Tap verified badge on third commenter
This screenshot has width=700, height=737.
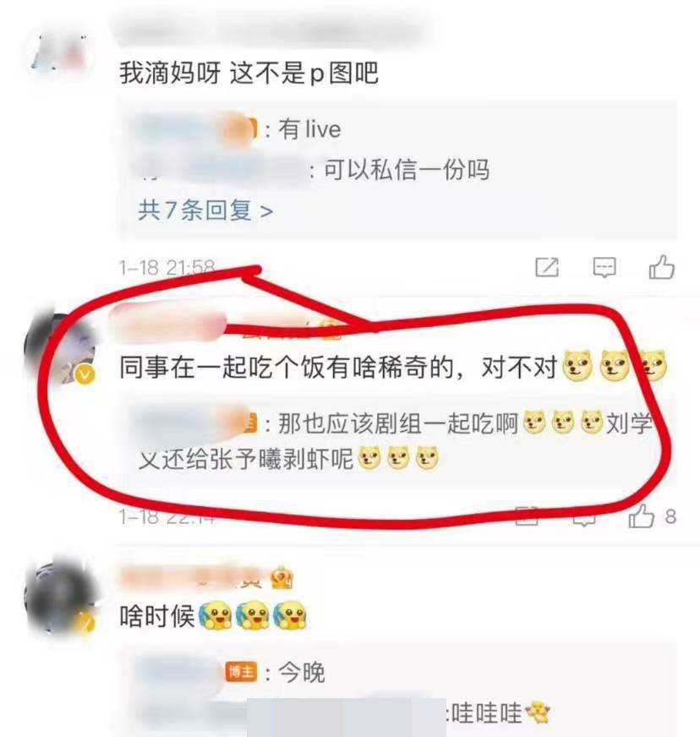tap(86, 623)
